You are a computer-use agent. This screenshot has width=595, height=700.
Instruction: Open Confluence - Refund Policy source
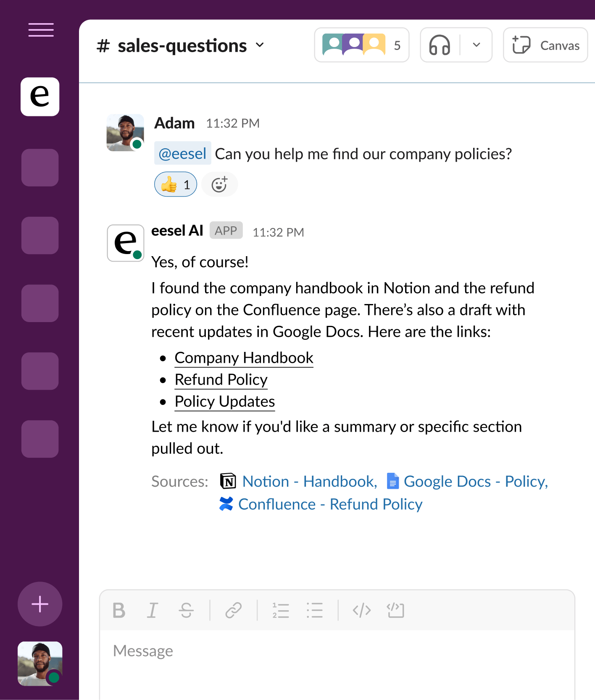[330, 504]
